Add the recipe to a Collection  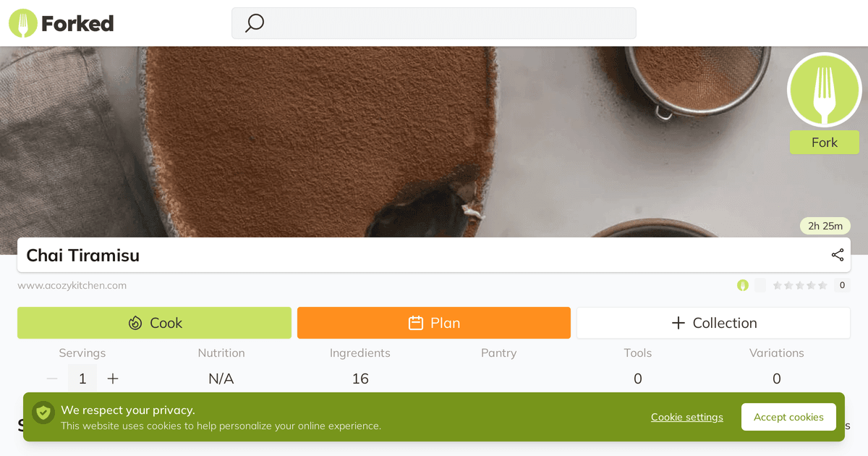pyautogui.click(x=713, y=323)
